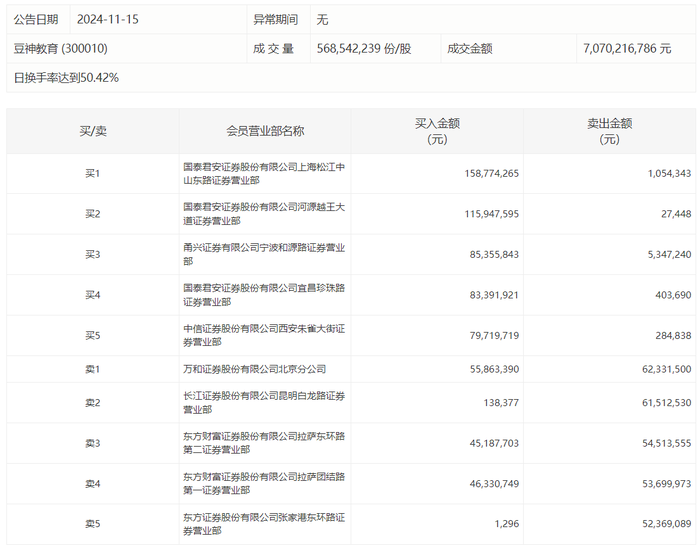Viewport: 700px width, 548px height.
Task: Click 国泰君安 宜昌珍珠路 branch name
Action: 264,295
